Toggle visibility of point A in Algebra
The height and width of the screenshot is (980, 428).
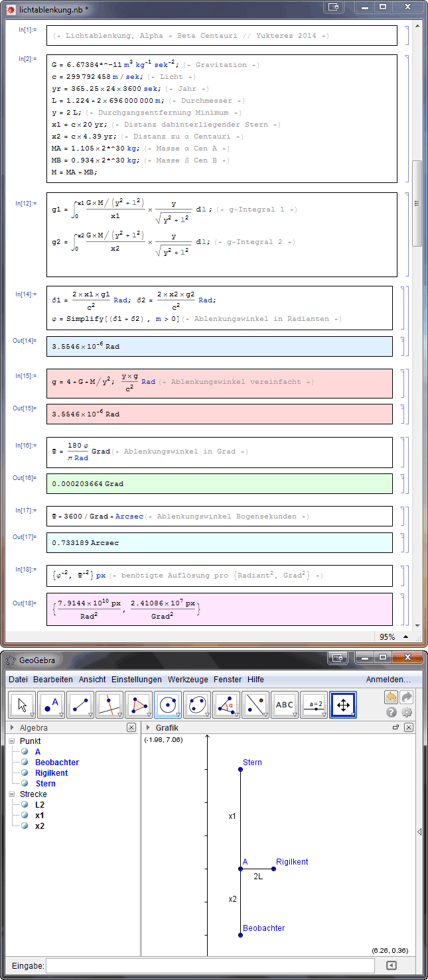[x=25, y=752]
